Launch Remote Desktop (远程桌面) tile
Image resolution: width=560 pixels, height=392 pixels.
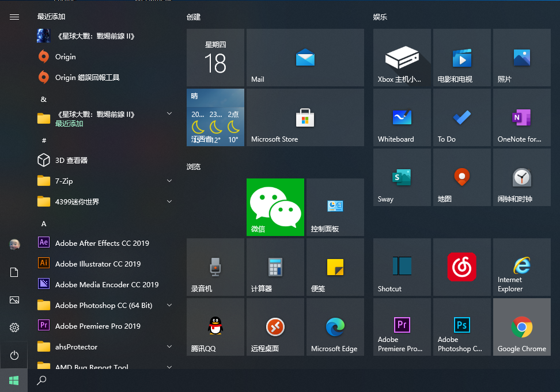coord(275,326)
